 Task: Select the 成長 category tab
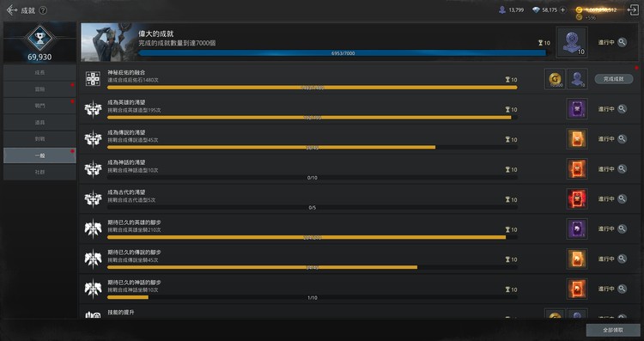point(39,73)
